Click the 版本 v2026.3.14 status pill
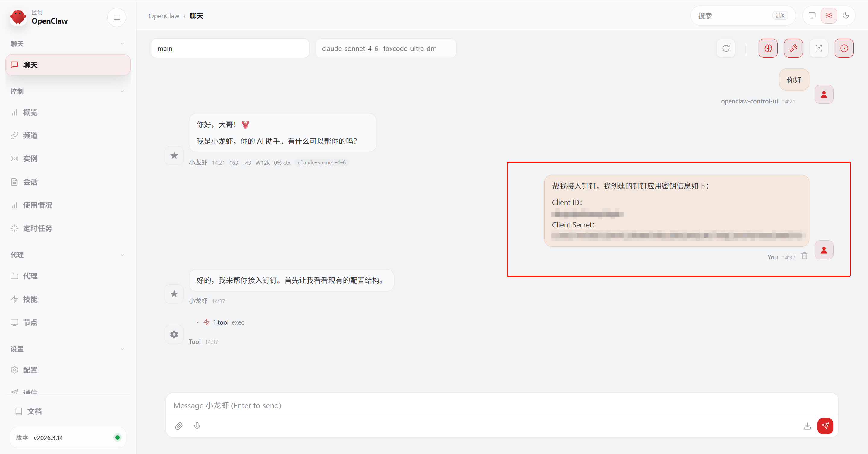Screen dimensions: 868x454 point(68,437)
